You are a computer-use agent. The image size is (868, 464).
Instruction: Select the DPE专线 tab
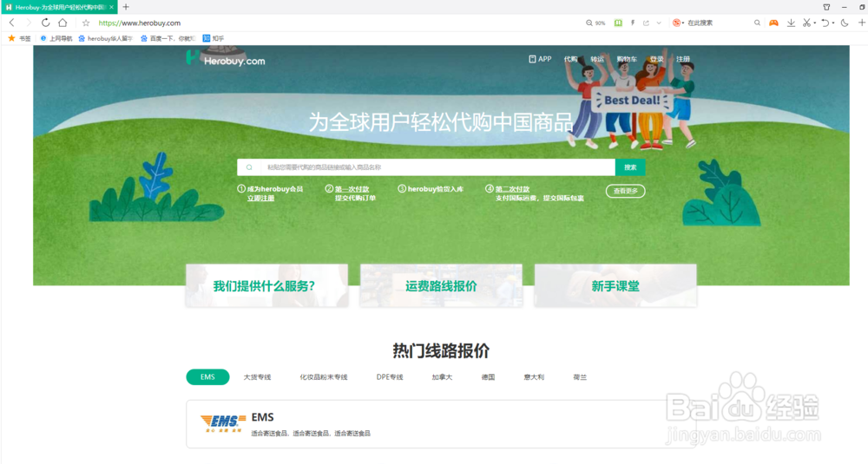(x=390, y=377)
